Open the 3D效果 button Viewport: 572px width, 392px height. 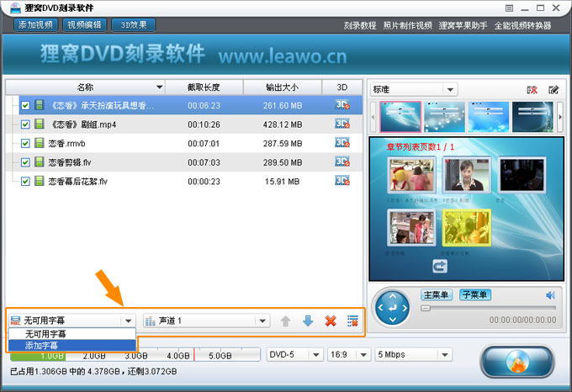point(134,25)
